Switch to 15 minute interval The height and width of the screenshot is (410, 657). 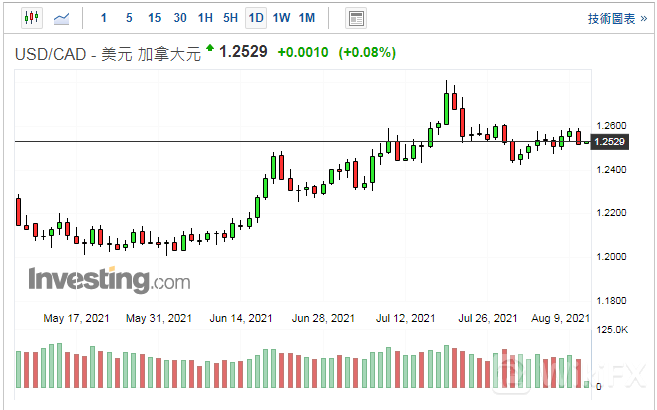[154, 18]
